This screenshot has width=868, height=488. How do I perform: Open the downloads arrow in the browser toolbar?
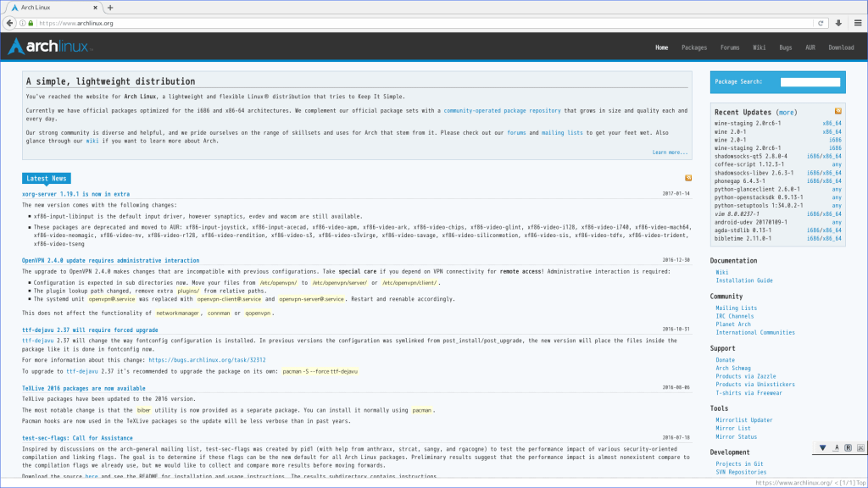point(838,23)
